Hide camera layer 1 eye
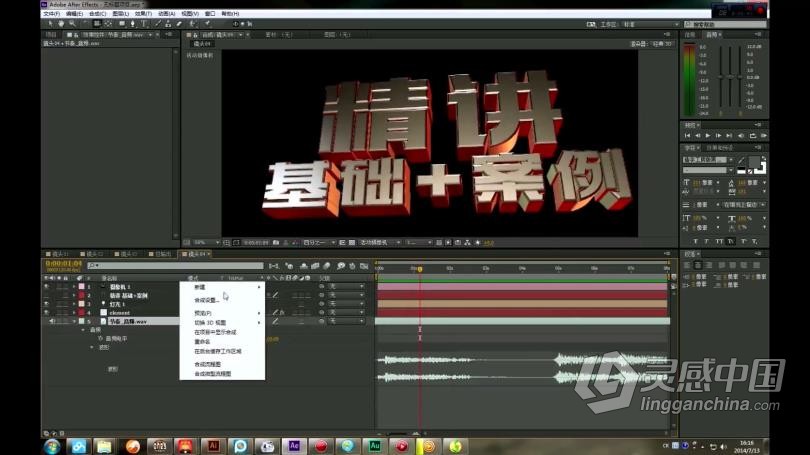 tap(46, 287)
